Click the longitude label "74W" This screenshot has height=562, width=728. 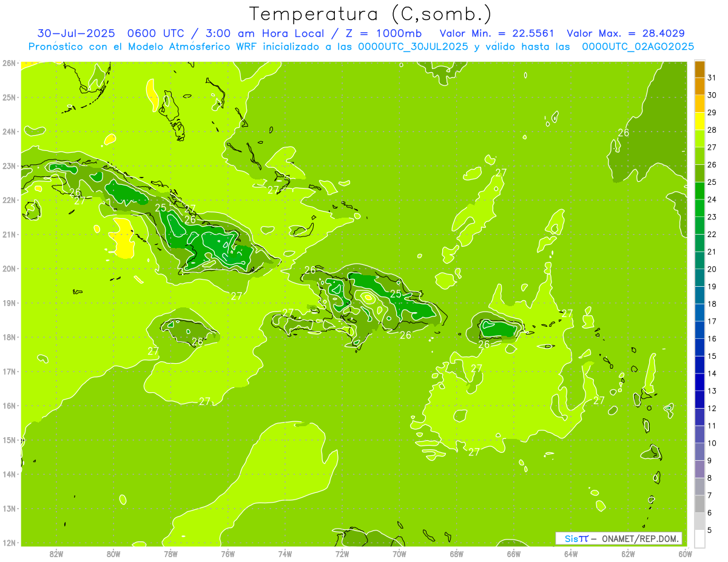[285, 553]
